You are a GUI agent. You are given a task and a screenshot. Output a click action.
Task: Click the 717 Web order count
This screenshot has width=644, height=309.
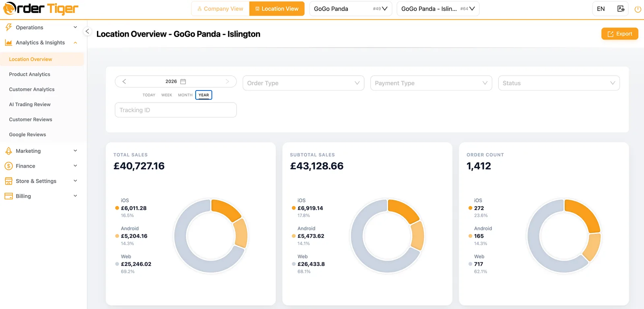tap(479, 264)
